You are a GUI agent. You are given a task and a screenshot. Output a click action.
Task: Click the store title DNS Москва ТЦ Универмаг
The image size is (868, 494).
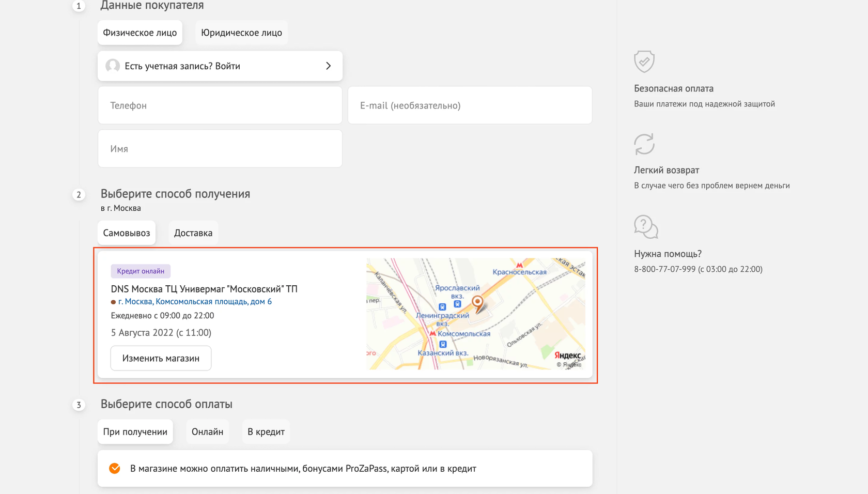click(204, 289)
